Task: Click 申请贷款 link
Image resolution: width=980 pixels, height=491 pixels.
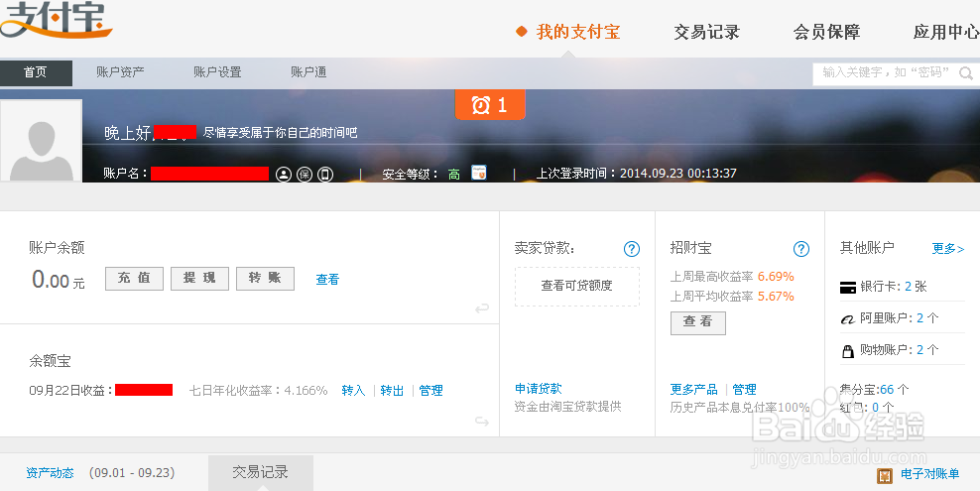Action: pos(539,389)
